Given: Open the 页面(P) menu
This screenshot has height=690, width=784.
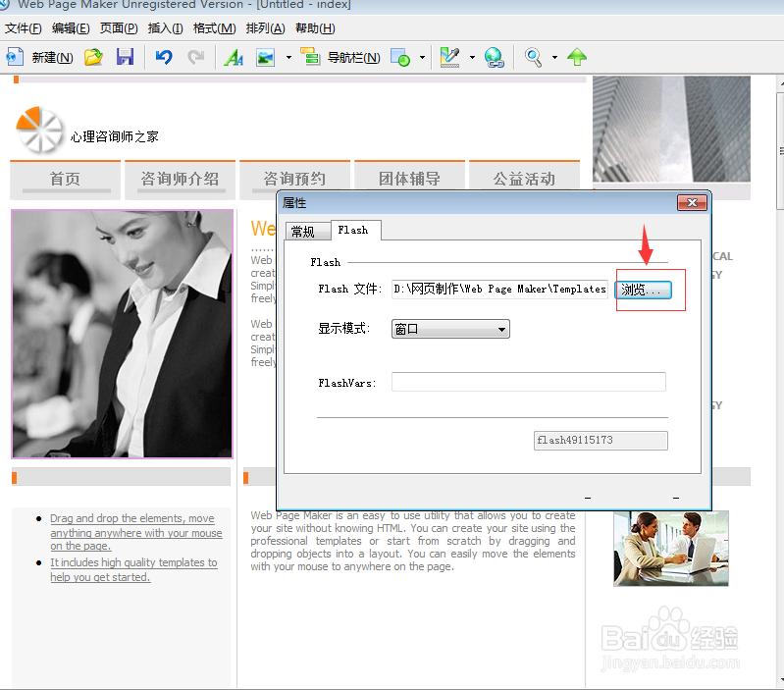Looking at the screenshot, I should 119,28.
